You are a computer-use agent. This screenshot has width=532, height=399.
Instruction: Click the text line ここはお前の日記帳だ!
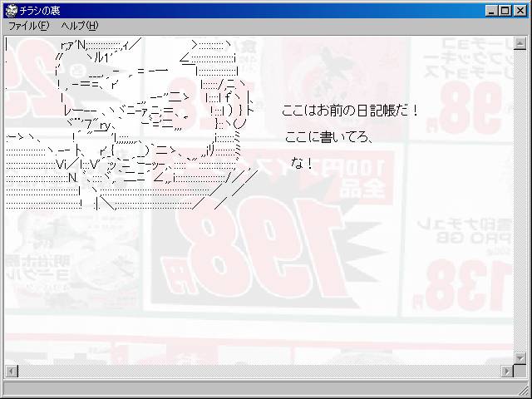point(350,111)
